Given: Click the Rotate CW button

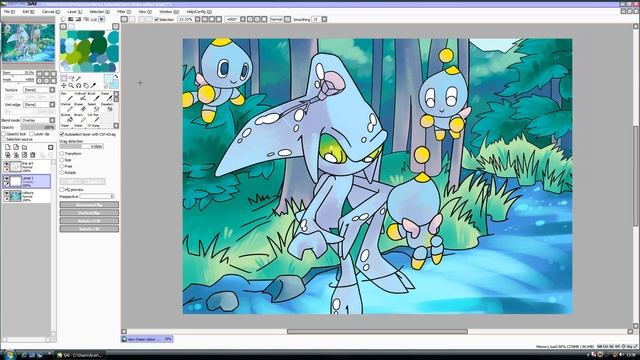Looking at the screenshot, I should tap(89, 229).
